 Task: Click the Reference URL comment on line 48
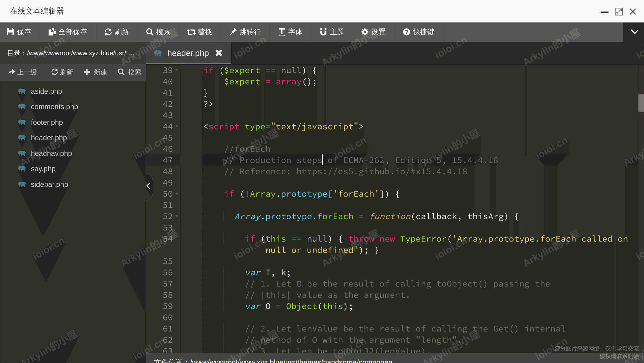[x=346, y=171]
